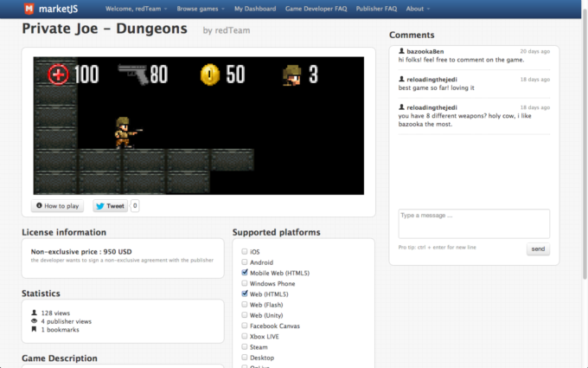The height and width of the screenshot is (368, 588).
Task: Click the '128 views' statistic
Action: tap(55, 313)
